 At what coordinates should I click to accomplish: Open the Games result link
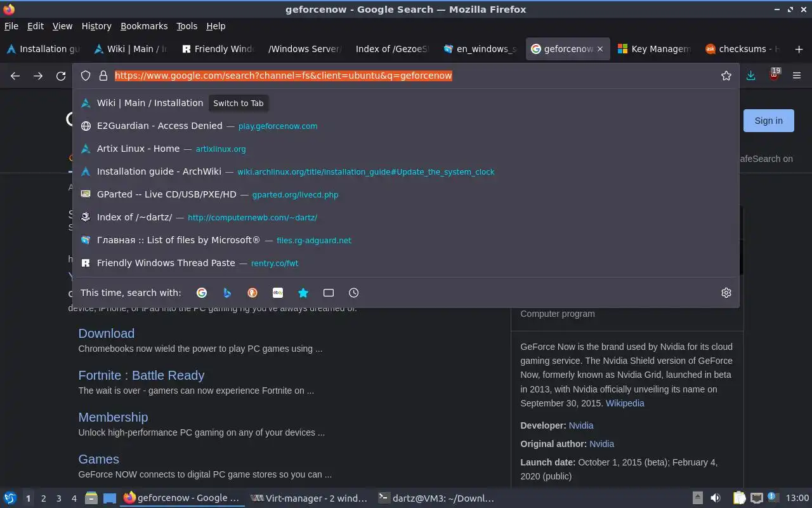coord(98,459)
